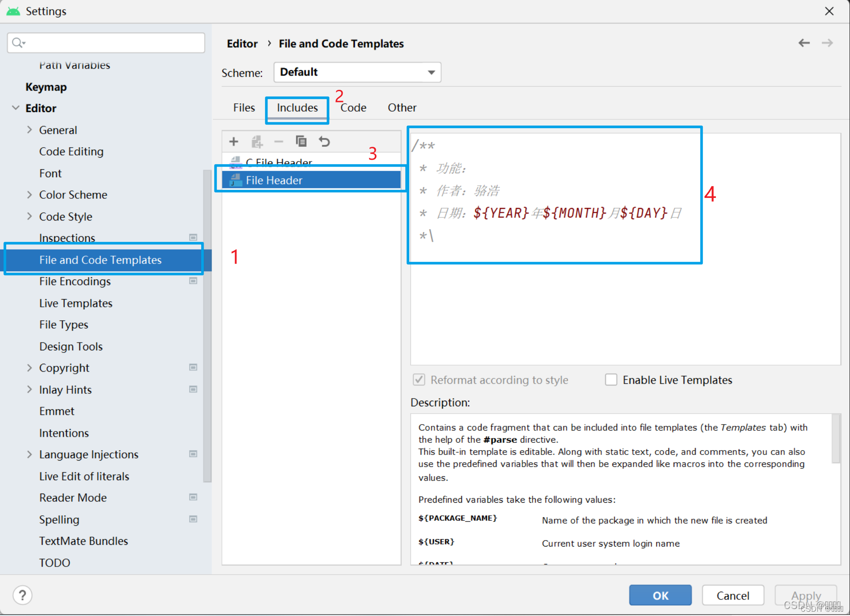Open Inspections settings
The height and width of the screenshot is (616, 850).
67,238
